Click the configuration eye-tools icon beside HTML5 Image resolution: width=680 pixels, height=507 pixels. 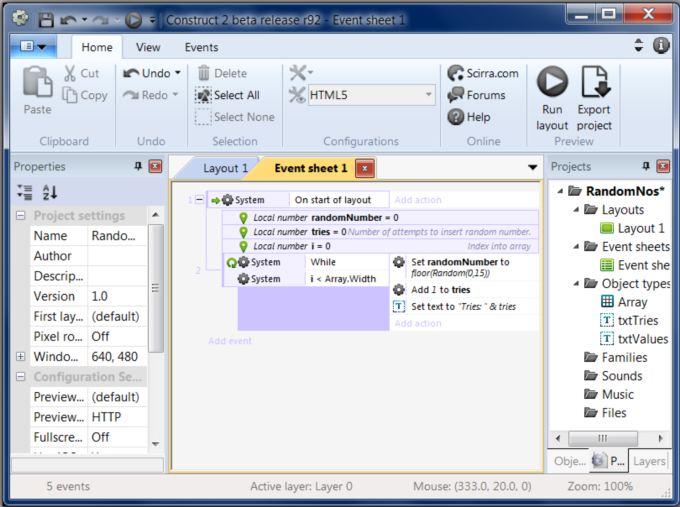(x=297, y=95)
